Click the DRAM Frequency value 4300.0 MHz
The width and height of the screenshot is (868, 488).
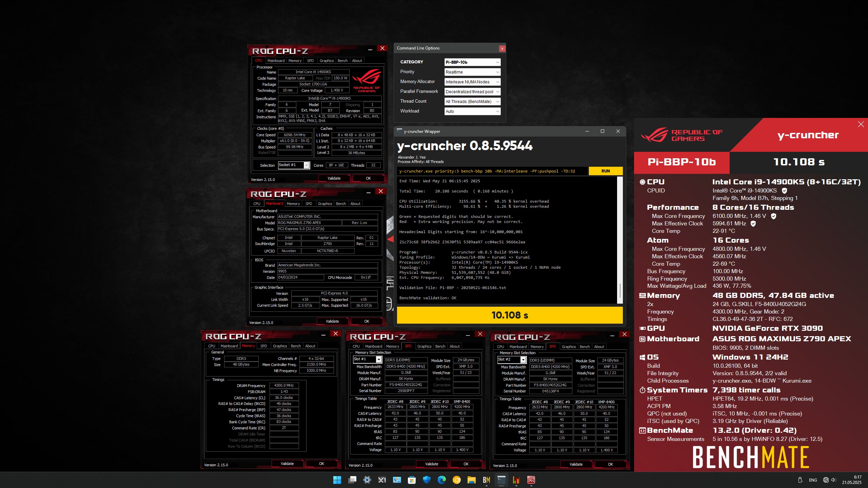tap(284, 385)
